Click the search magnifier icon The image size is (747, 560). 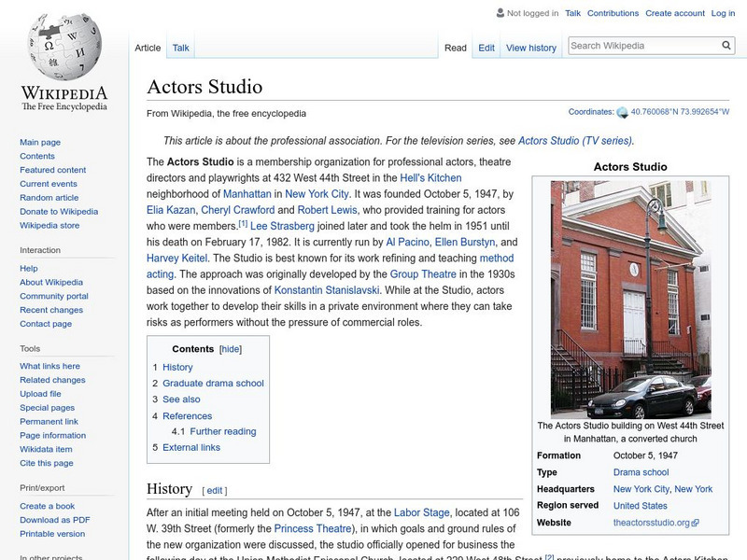click(726, 45)
